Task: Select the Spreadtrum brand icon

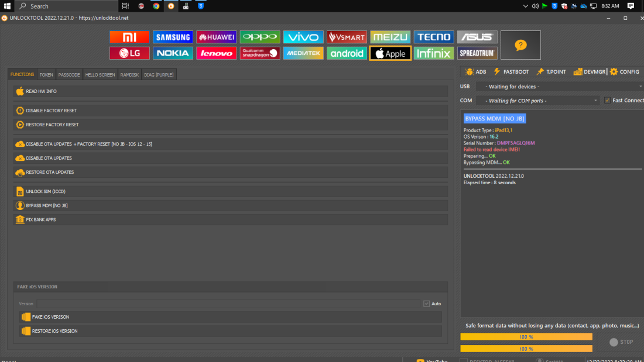Action: [477, 53]
